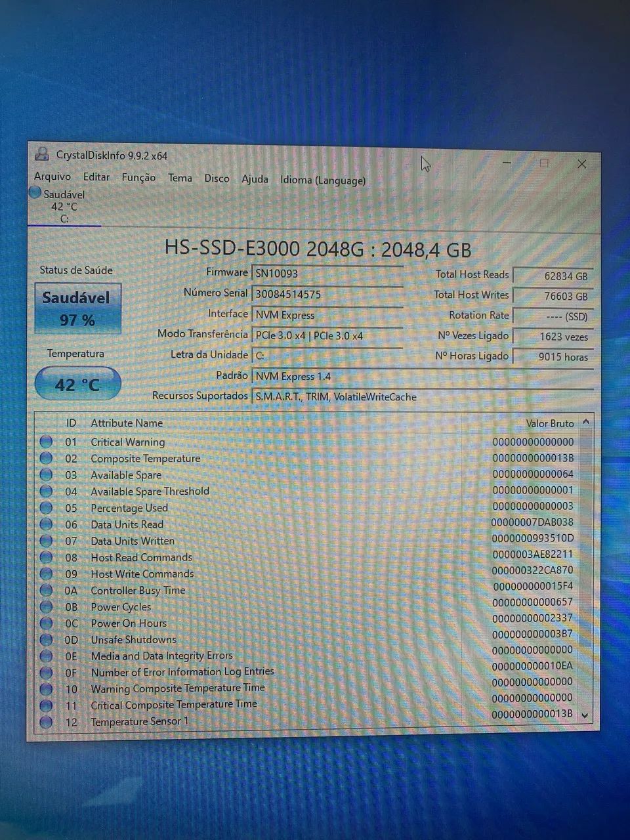Click the Nº Horas Ligado value 9015 horas
Screen dimensions: 630x840
pyautogui.click(x=553, y=357)
